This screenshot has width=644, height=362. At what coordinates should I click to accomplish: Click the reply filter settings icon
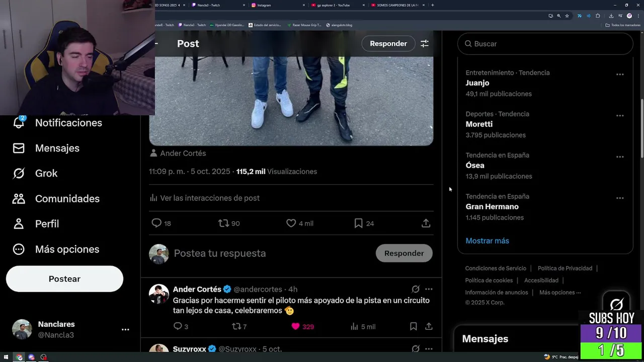[425, 44]
